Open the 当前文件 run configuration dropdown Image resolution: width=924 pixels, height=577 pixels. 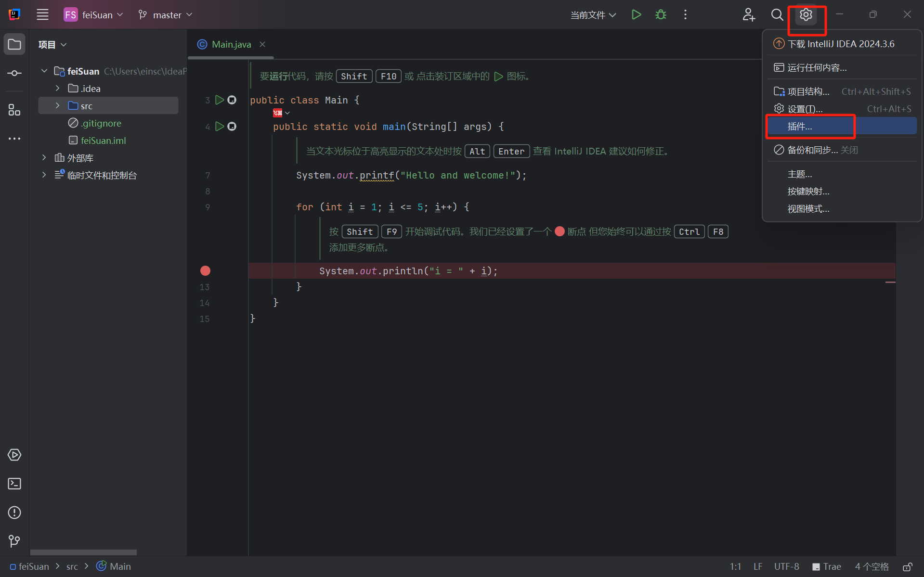click(593, 15)
